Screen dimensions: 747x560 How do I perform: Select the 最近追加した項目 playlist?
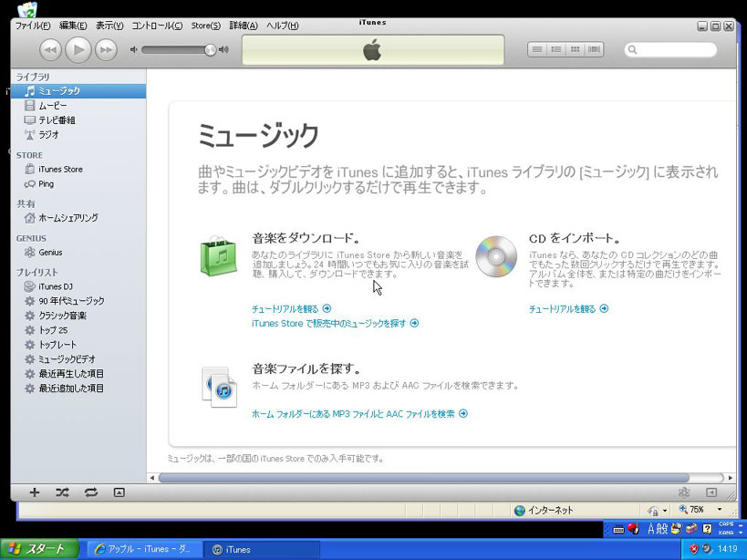click(x=78, y=389)
